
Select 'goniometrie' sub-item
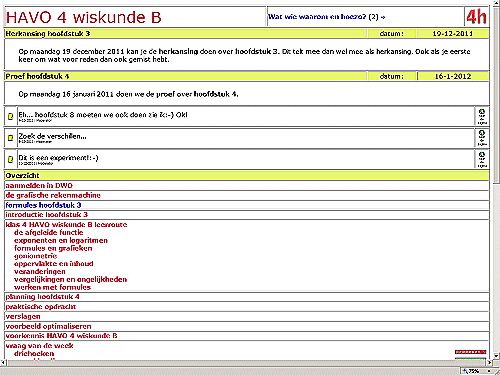(x=35, y=256)
